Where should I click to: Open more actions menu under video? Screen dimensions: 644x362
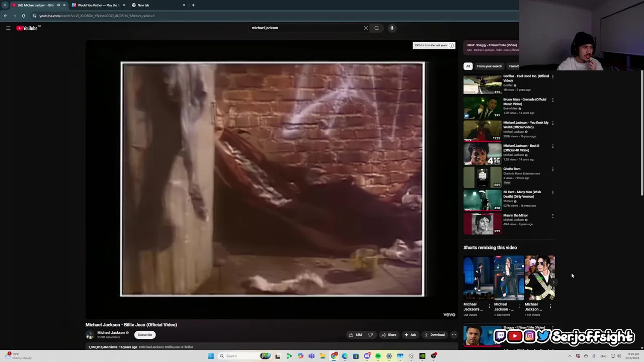(454, 335)
